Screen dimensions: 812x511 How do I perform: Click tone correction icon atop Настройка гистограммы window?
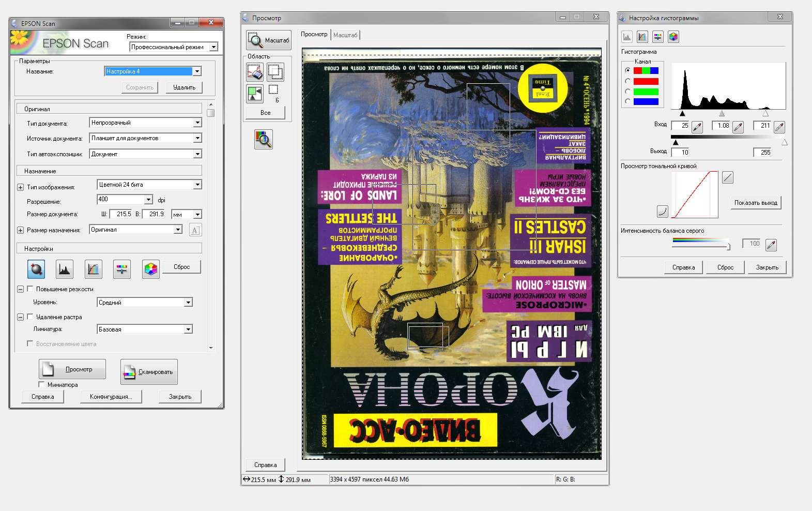(x=642, y=37)
